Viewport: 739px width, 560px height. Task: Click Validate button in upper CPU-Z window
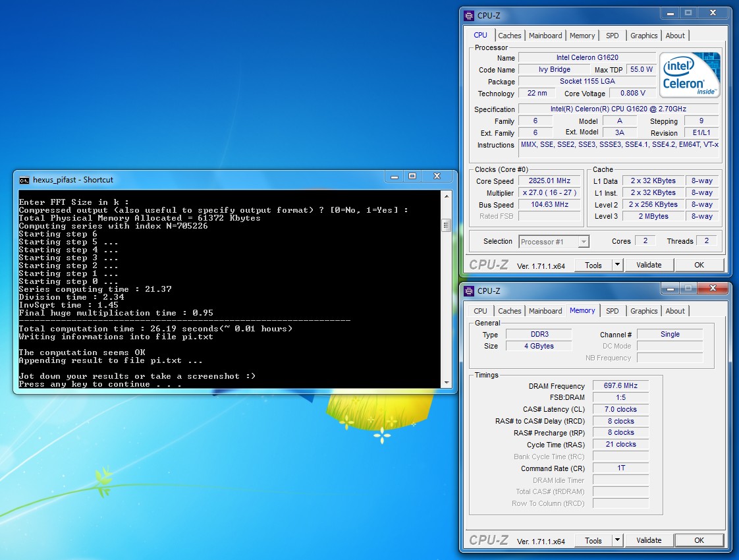point(649,265)
